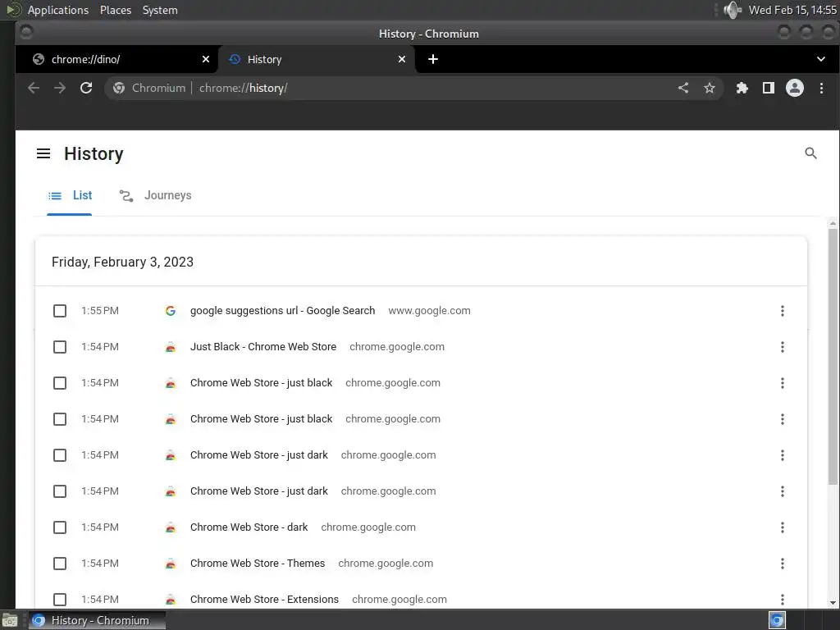This screenshot has width=840, height=630.
Task: Open the profile avatar menu
Action: pyautogui.click(x=794, y=88)
